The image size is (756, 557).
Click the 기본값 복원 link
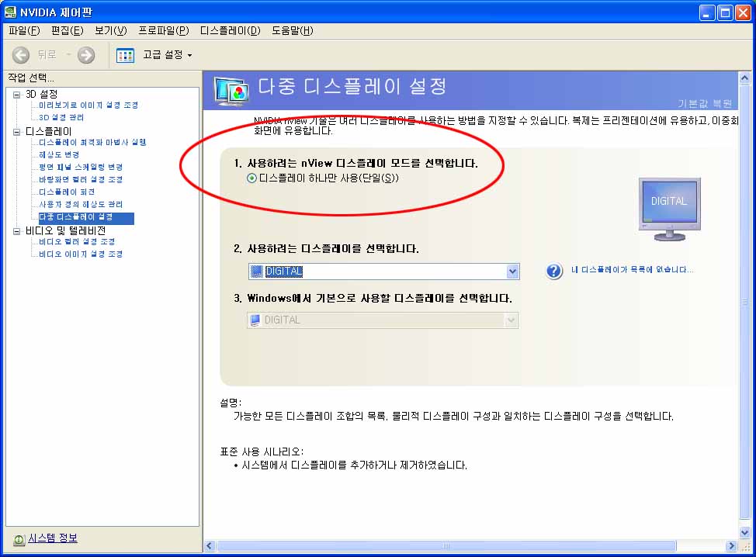705,103
